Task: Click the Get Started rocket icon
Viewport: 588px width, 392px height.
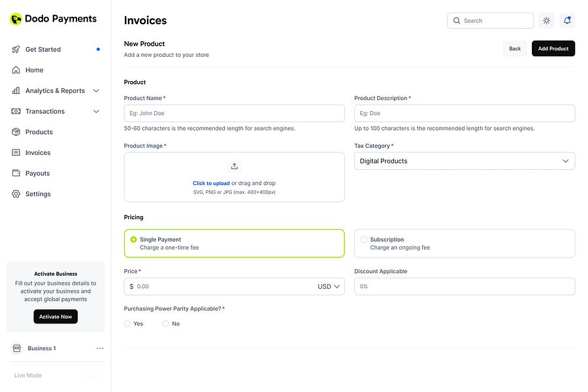Action: [x=16, y=50]
